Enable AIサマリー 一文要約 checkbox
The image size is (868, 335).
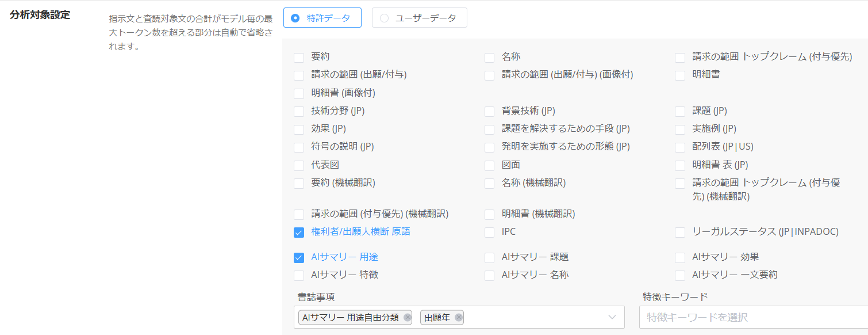tap(680, 276)
